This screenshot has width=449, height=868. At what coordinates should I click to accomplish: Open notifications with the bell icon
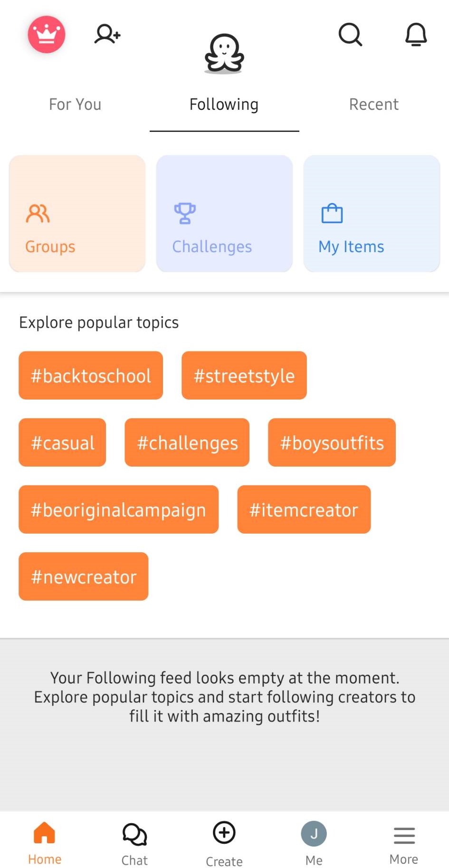[416, 34]
